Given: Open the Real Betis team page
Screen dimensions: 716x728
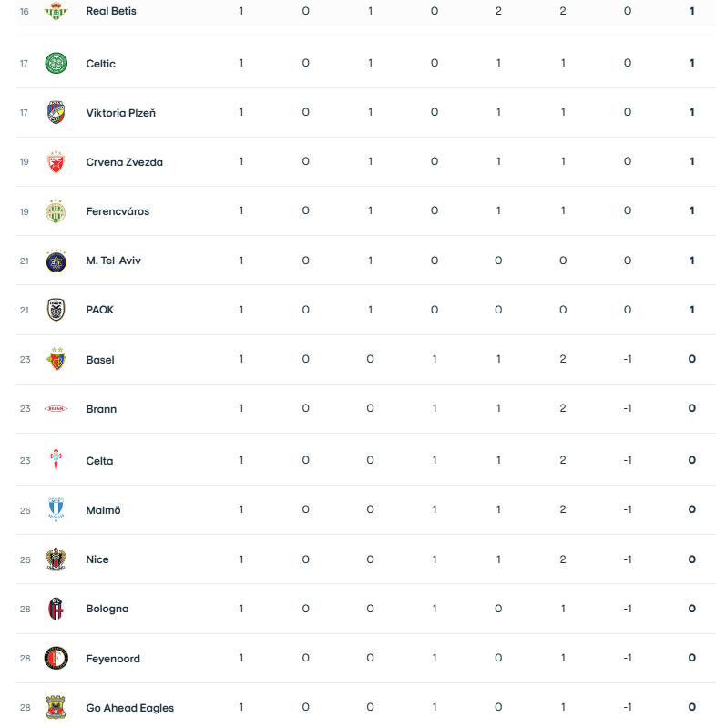Looking at the screenshot, I should tap(112, 11).
